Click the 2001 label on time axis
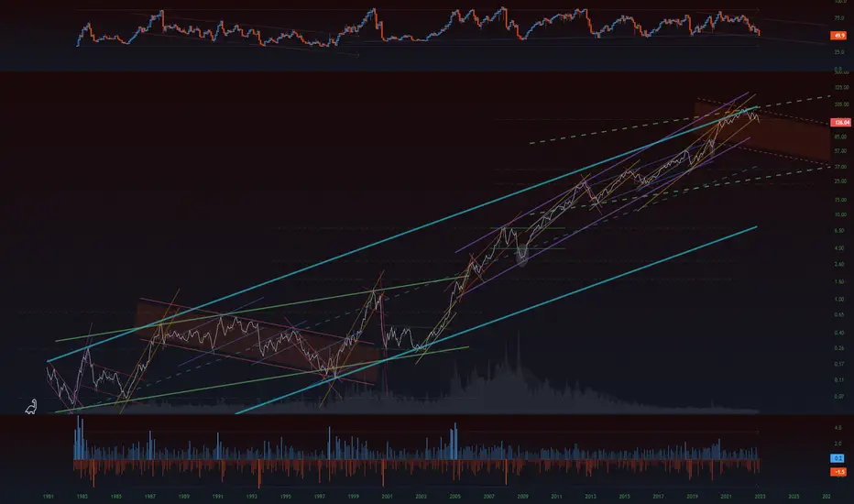Image resolution: width=854 pixels, height=504 pixels. (388, 497)
